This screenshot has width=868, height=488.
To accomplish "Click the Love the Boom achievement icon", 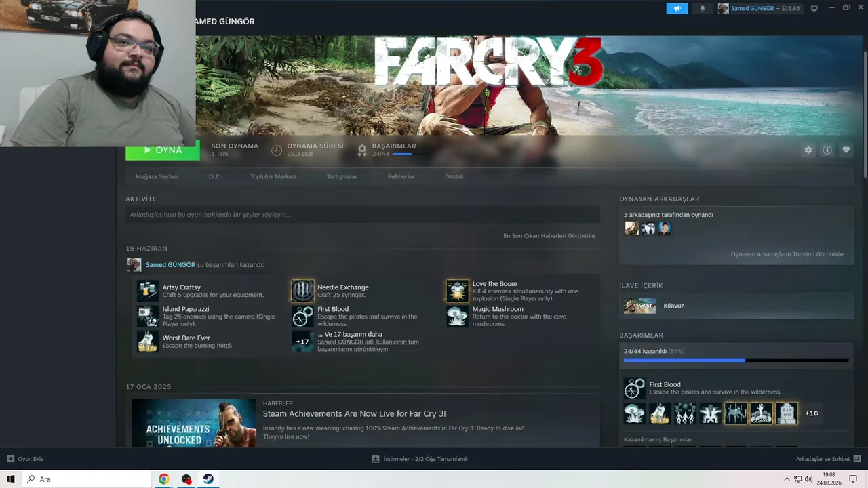I will coord(458,291).
